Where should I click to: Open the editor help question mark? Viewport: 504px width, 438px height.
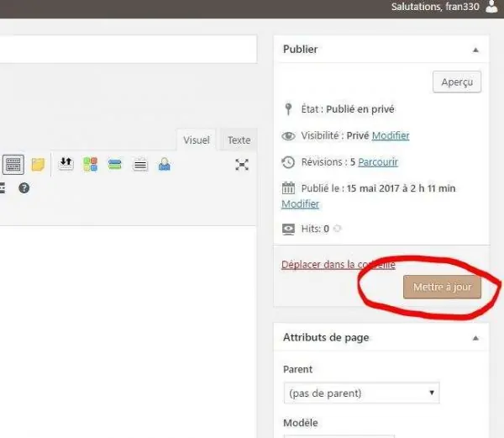point(24,187)
